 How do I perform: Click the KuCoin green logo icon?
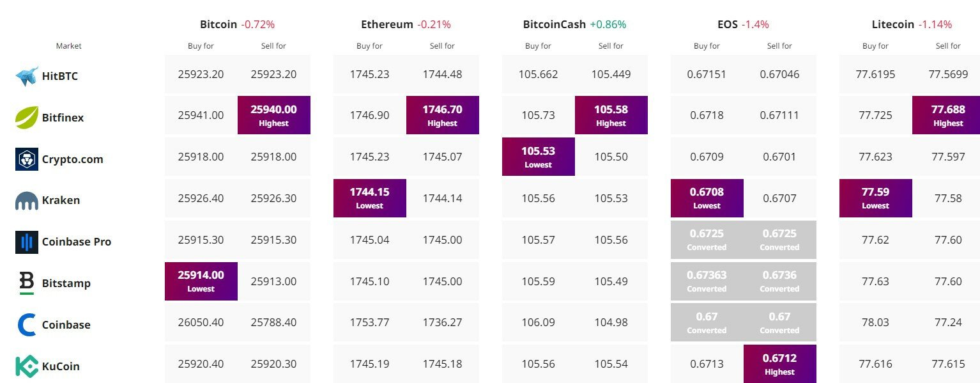(x=27, y=366)
